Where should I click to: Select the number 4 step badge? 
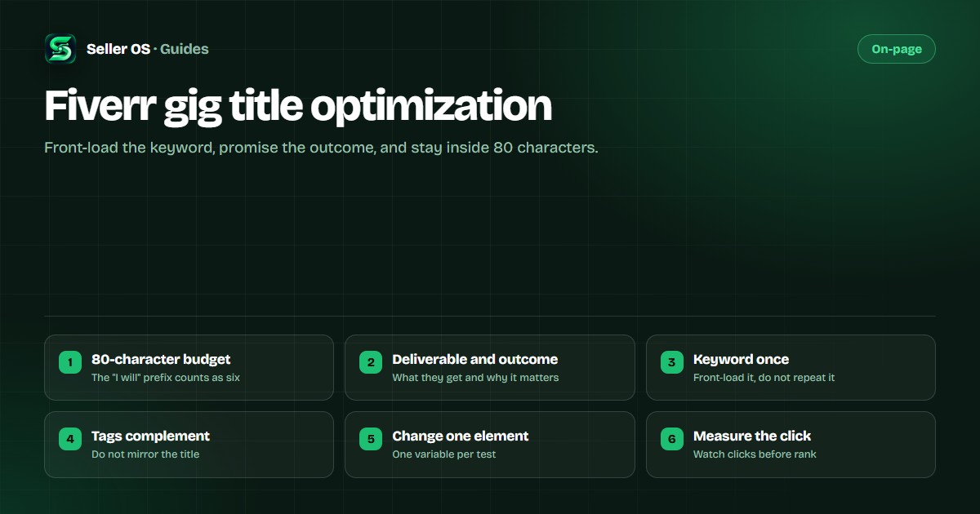[70, 439]
